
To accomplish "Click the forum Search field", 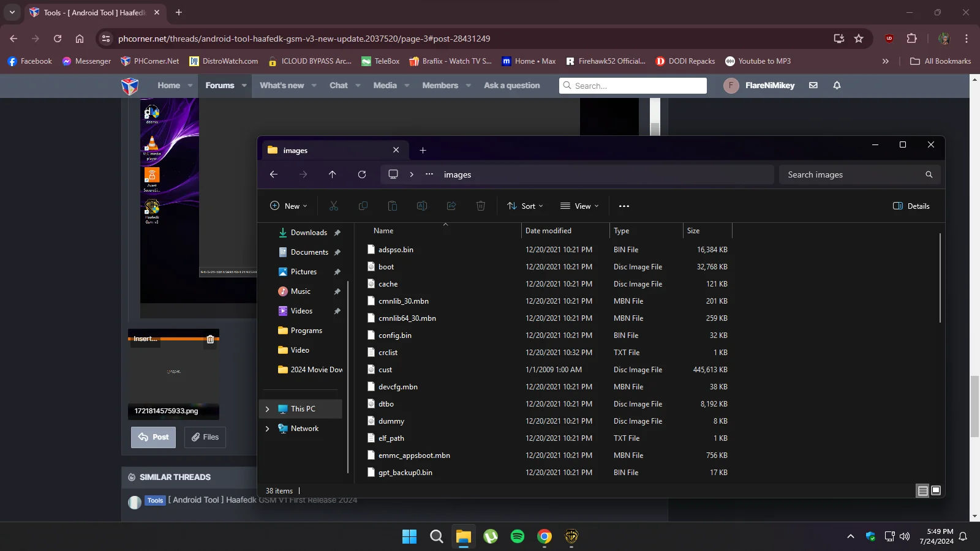I will (x=633, y=86).
